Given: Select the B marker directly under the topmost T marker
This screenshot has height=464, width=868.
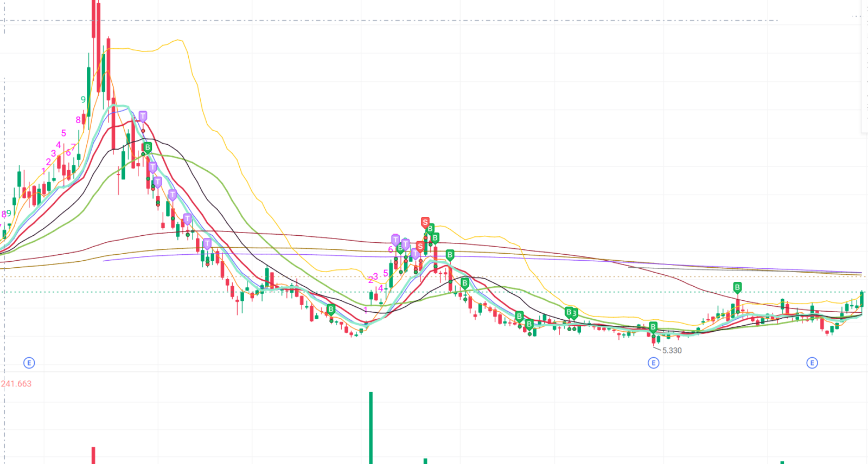Looking at the screenshot, I should pyautogui.click(x=148, y=147).
